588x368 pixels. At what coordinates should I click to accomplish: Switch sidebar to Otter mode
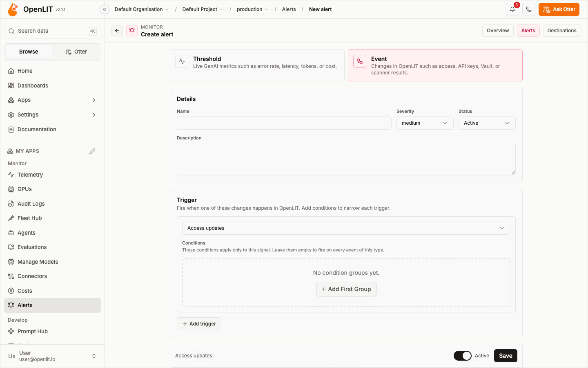point(76,52)
